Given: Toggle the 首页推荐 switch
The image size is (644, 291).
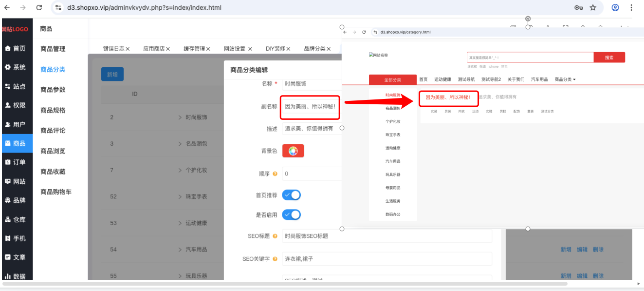Looking at the screenshot, I should pos(292,195).
